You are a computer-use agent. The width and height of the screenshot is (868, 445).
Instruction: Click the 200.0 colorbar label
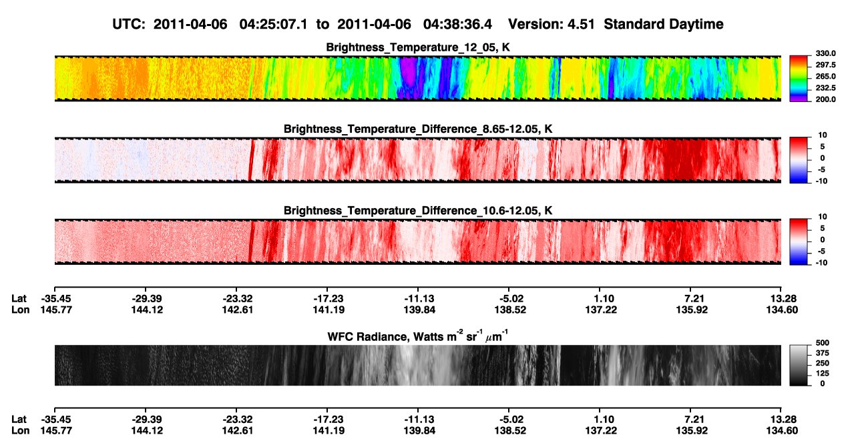(825, 99)
